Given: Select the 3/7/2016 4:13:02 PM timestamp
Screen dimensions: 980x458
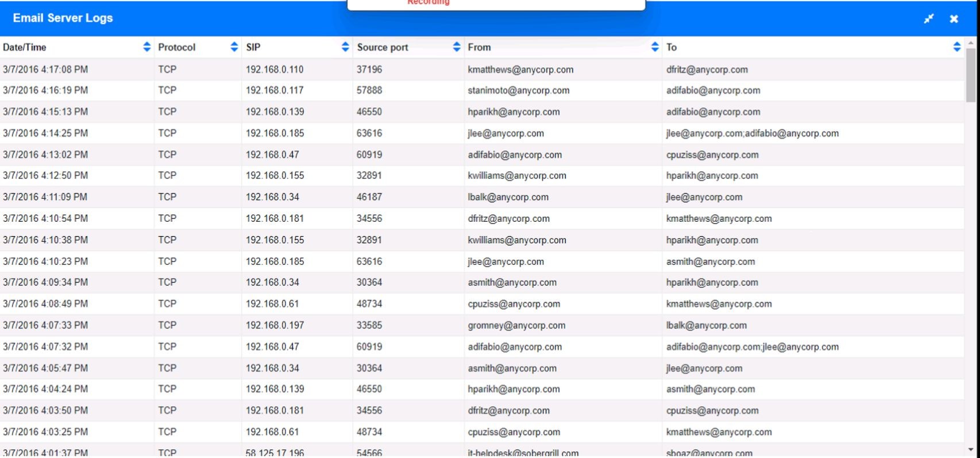Looking at the screenshot, I should tap(45, 155).
